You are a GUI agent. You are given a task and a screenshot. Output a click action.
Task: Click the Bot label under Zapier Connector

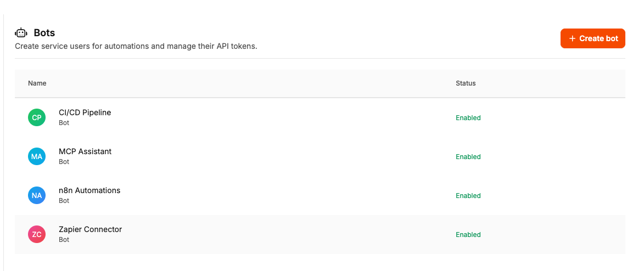tap(64, 240)
